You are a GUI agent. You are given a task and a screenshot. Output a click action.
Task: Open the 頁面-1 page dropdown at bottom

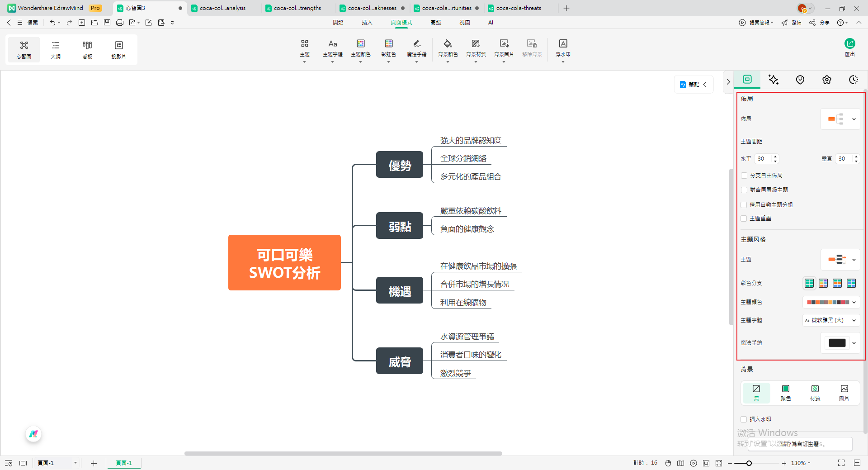[x=75, y=463]
